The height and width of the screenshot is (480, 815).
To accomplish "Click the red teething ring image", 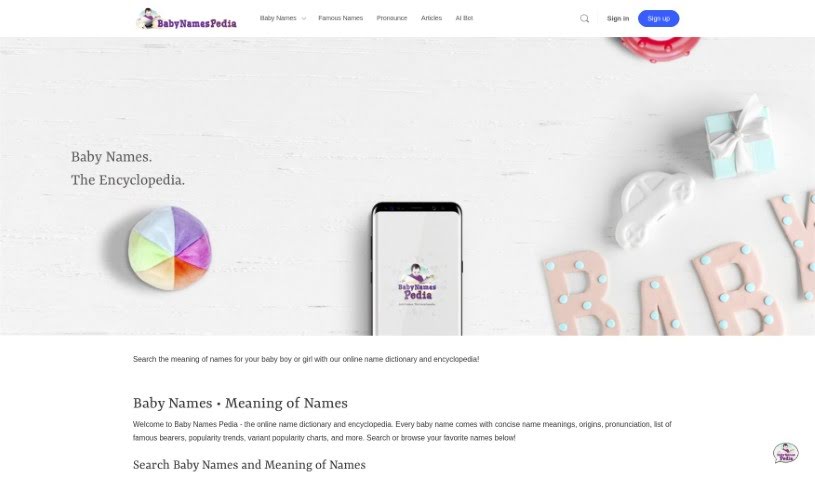I will coord(660,49).
